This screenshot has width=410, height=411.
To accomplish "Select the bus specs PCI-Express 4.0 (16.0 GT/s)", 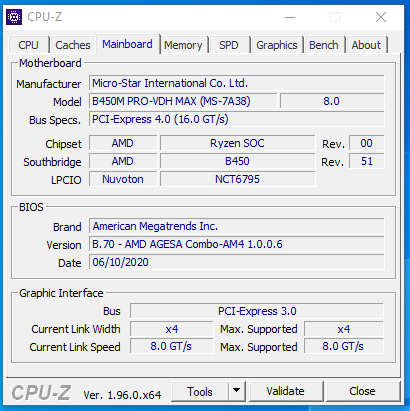I will [237, 119].
